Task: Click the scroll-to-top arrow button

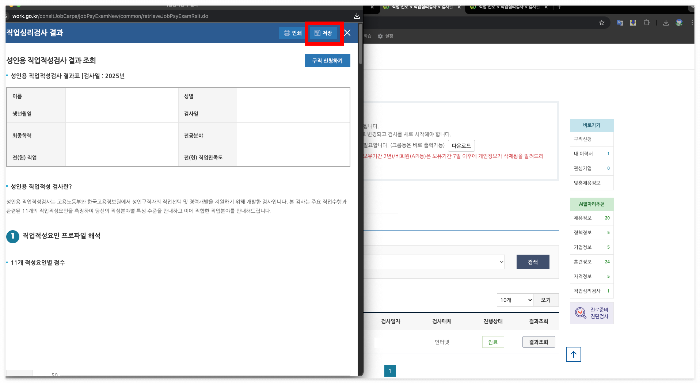Action: (x=573, y=355)
